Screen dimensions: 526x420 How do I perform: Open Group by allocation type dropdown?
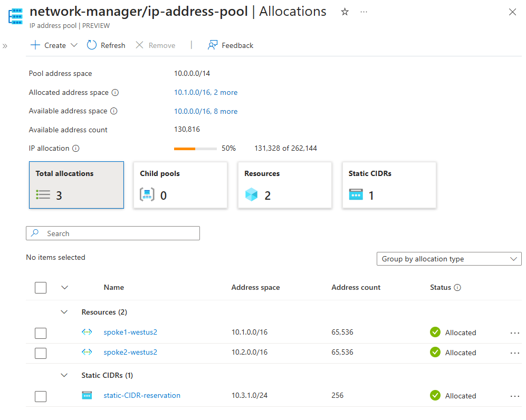tap(449, 259)
